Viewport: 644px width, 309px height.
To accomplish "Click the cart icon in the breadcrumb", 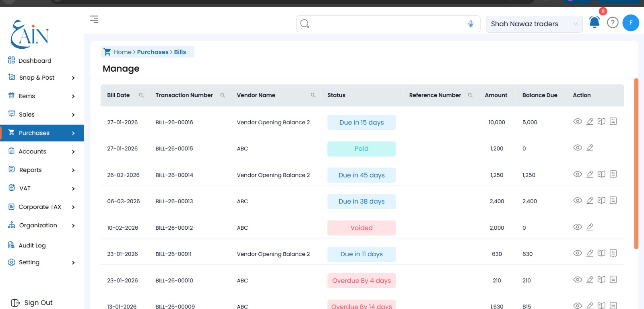I will pos(107,52).
